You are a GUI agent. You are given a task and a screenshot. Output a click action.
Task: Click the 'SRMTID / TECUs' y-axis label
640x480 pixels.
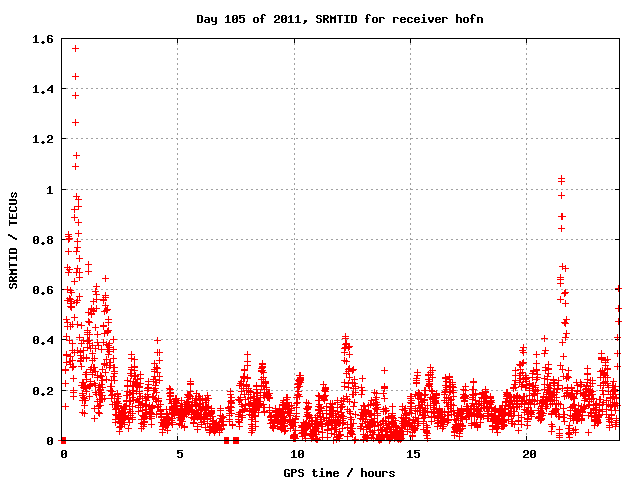[14, 240]
